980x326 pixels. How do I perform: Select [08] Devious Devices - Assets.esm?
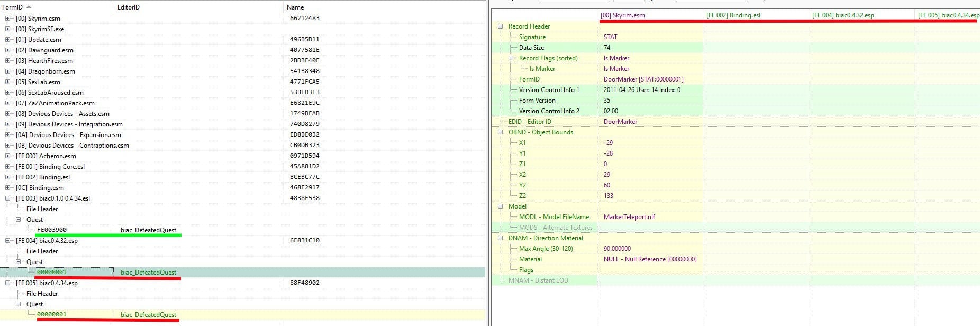pos(62,113)
